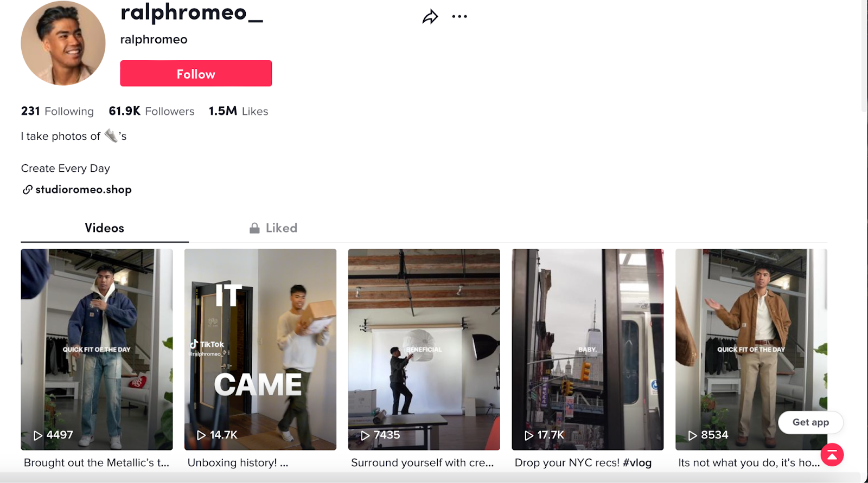The height and width of the screenshot is (483, 868).
Task: Click the play icon next to 14.7K views
Action: click(x=201, y=435)
